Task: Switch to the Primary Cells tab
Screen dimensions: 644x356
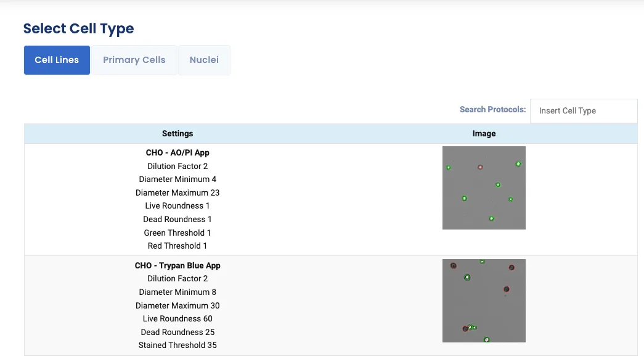Action: point(134,59)
